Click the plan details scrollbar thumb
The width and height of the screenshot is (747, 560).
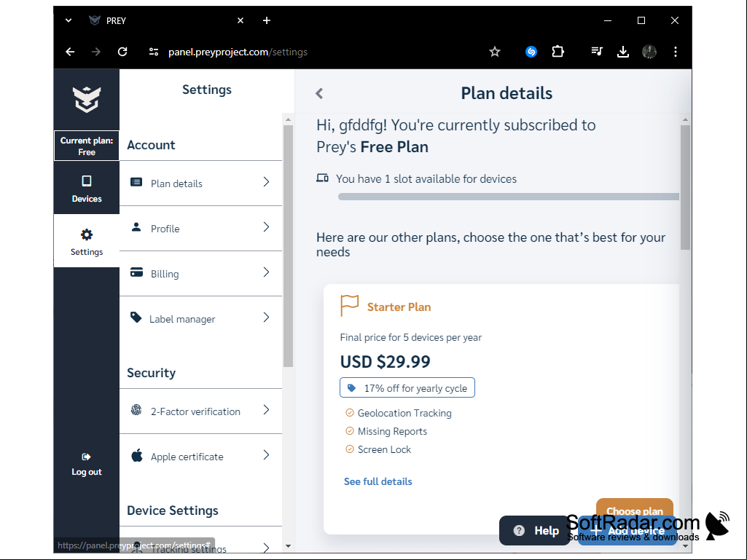[685, 187]
